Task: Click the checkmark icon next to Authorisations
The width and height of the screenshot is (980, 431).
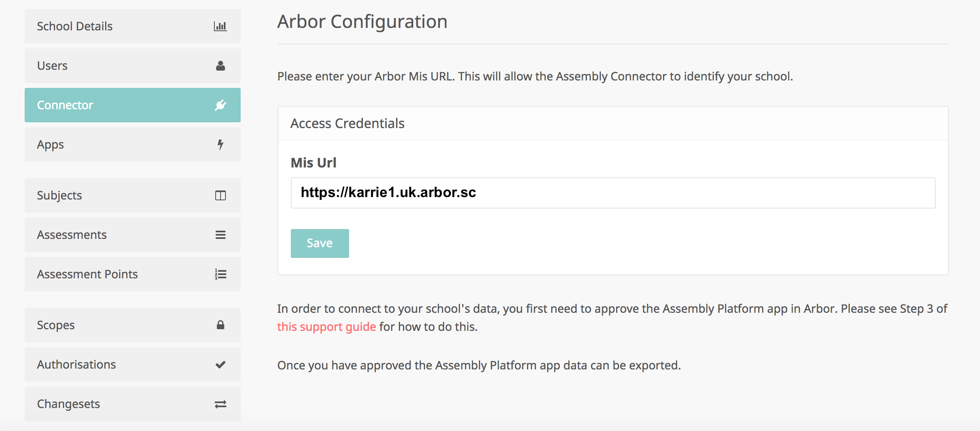Action: [x=220, y=365]
